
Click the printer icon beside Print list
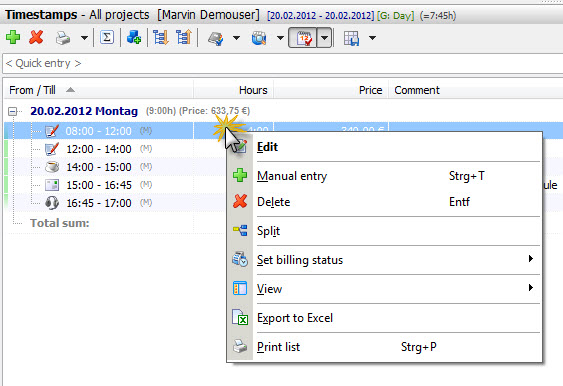pos(240,347)
